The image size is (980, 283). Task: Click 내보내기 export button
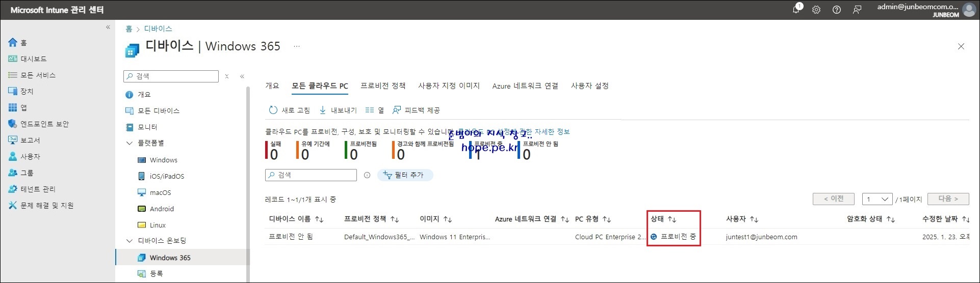pos(338,110)
